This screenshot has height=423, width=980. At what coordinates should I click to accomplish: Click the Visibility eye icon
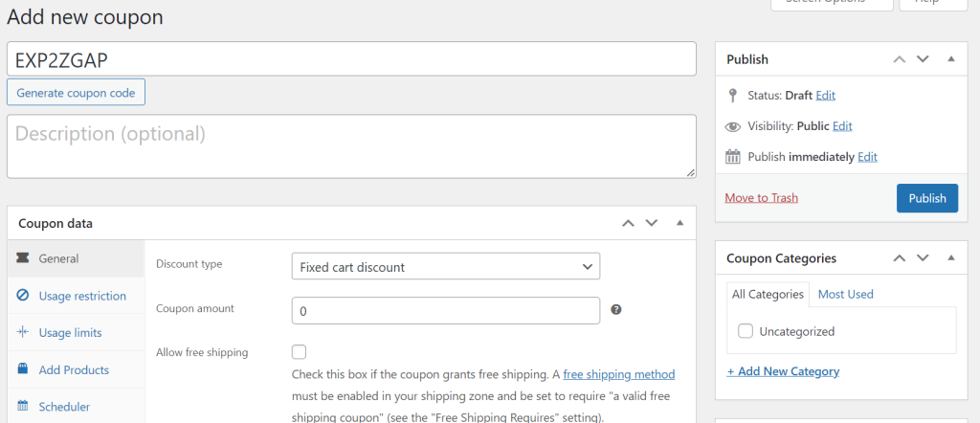click(732, 127)
